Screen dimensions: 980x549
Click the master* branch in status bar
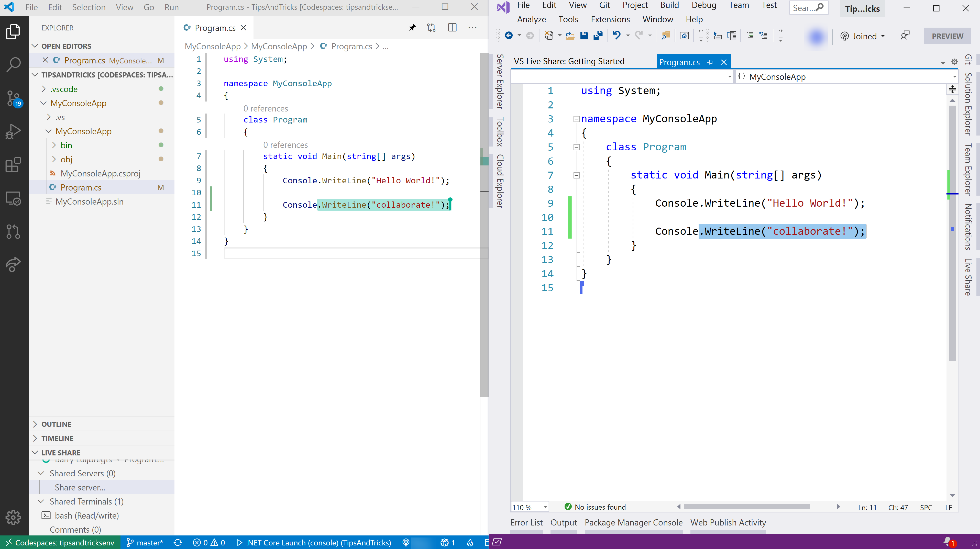tap(145, 543)
